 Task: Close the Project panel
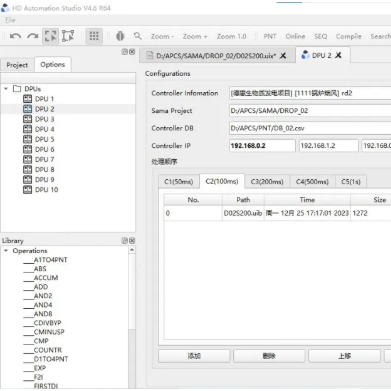pyautogui.click(x=132, y=52)
